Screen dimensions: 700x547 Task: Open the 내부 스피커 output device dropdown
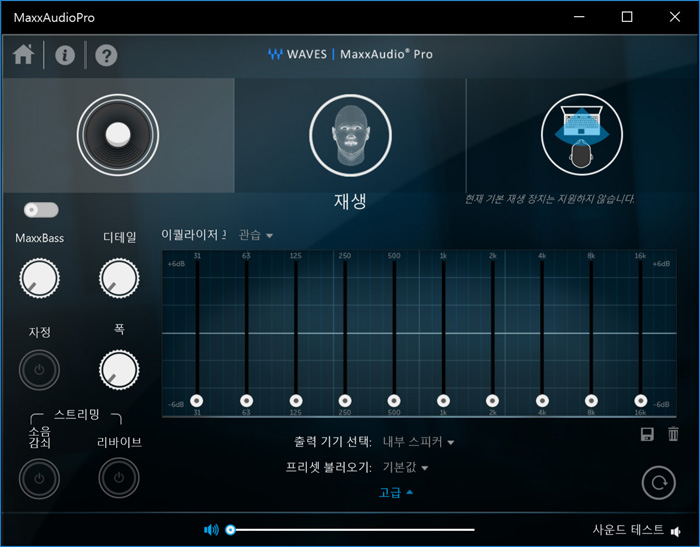point(418,442)
